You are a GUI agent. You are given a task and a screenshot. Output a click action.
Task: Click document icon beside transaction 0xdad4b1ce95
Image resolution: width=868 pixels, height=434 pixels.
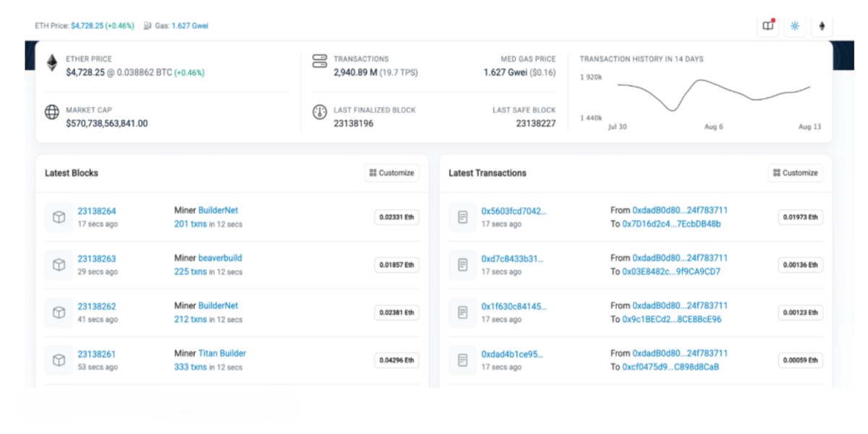[462, 360]
